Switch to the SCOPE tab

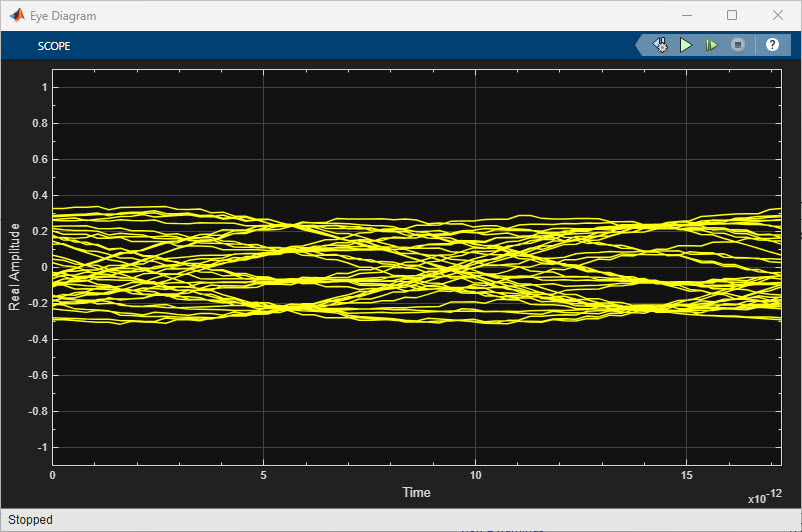click(54, 46)
